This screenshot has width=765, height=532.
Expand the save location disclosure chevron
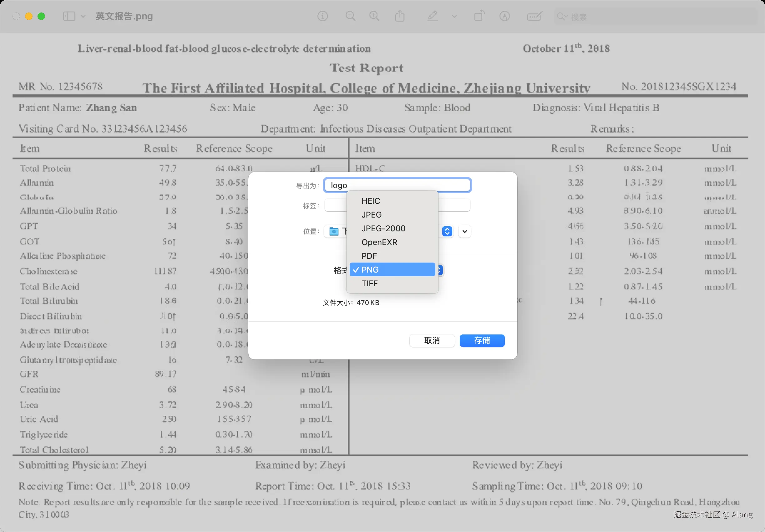464,231
